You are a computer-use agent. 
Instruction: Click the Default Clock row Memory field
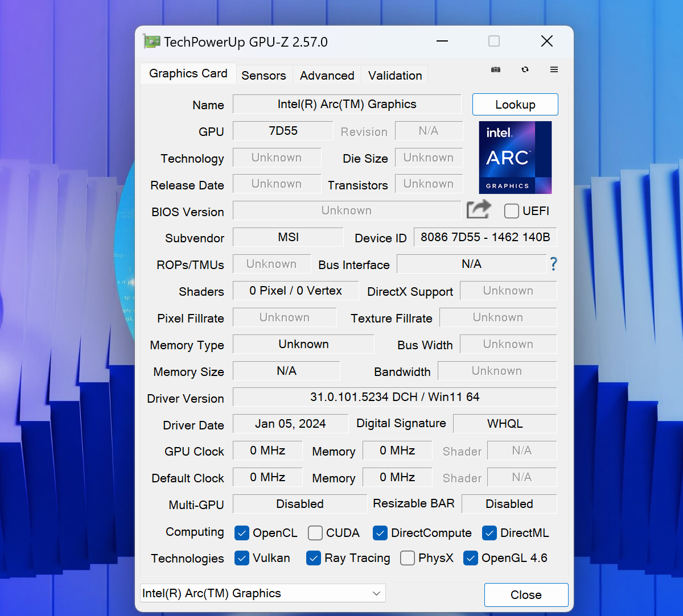click(x=397, y=477)
